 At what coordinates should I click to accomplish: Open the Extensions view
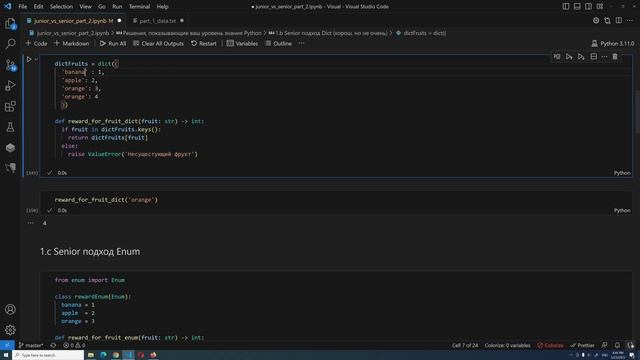click(10, 106)
